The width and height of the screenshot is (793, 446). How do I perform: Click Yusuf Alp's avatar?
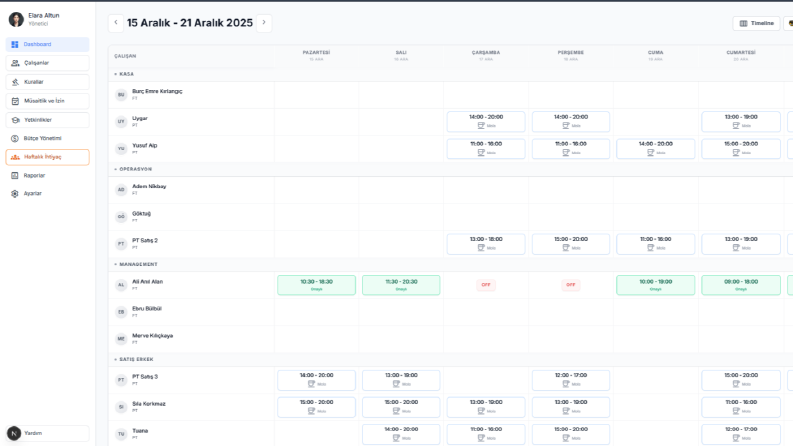point(121,149)
